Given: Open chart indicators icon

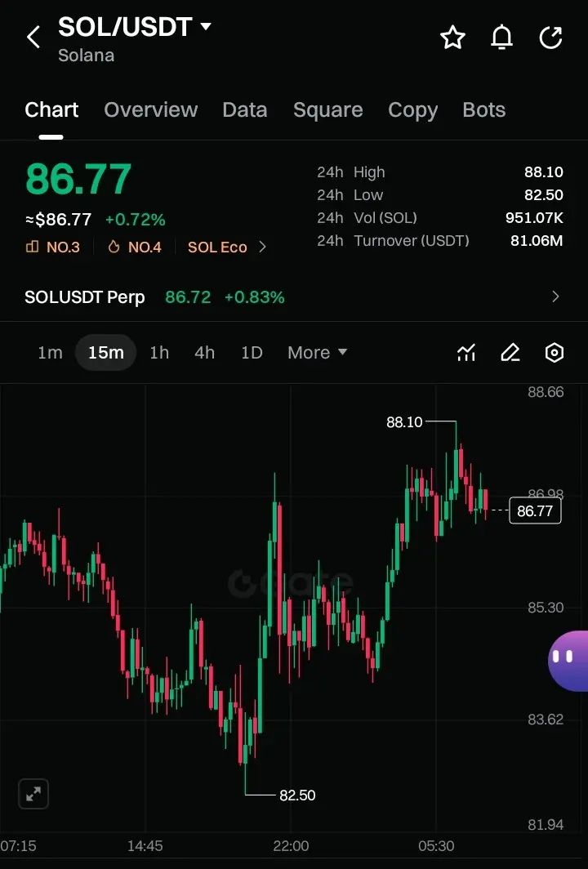Looking at the screenshot, I should (x=466, y=353).
